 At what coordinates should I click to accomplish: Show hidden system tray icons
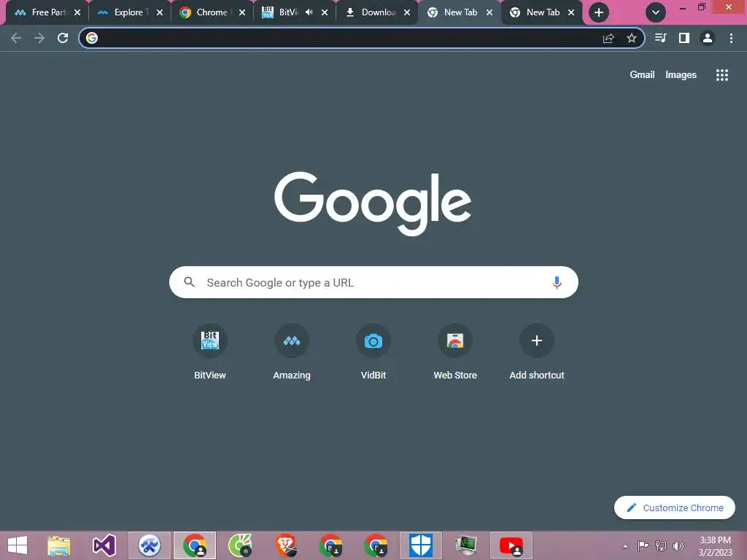click(x=625, y=546)
